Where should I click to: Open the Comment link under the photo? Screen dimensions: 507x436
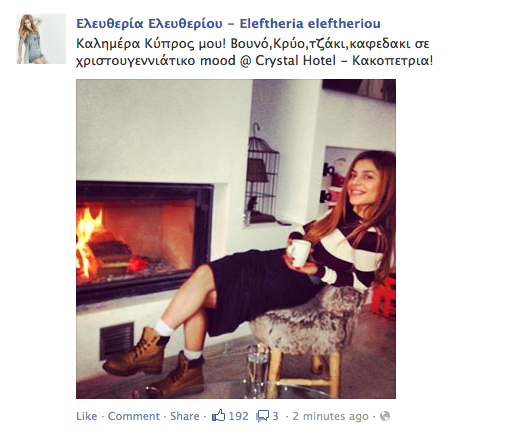coord(134,416)
